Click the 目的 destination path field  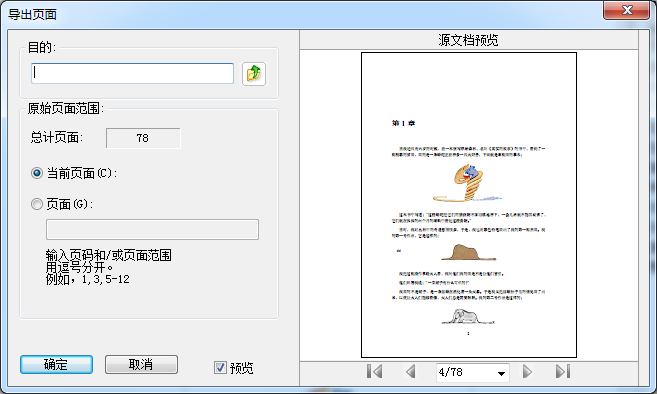(132, 73)
